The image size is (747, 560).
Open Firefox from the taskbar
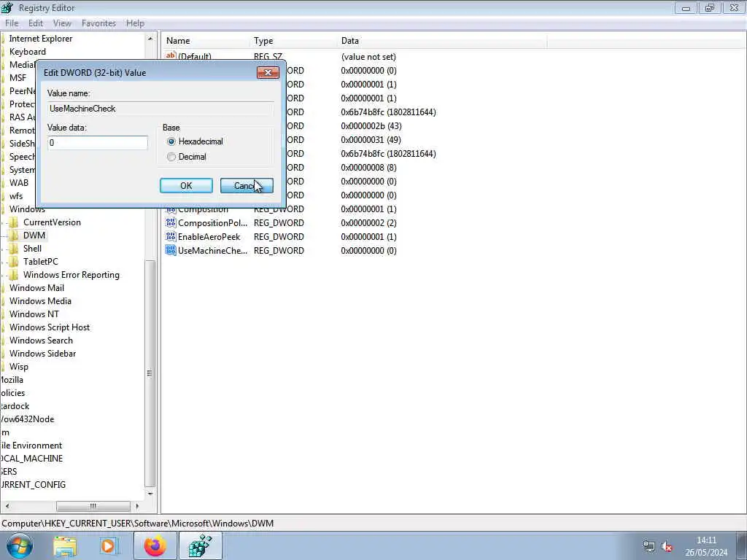[x=155, y=545]
